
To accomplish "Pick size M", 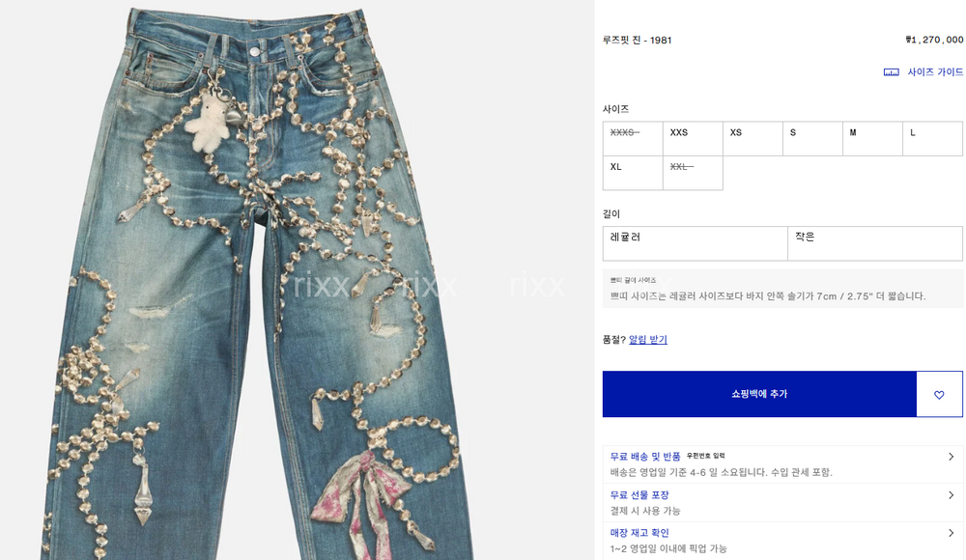I will coord(872,139).
